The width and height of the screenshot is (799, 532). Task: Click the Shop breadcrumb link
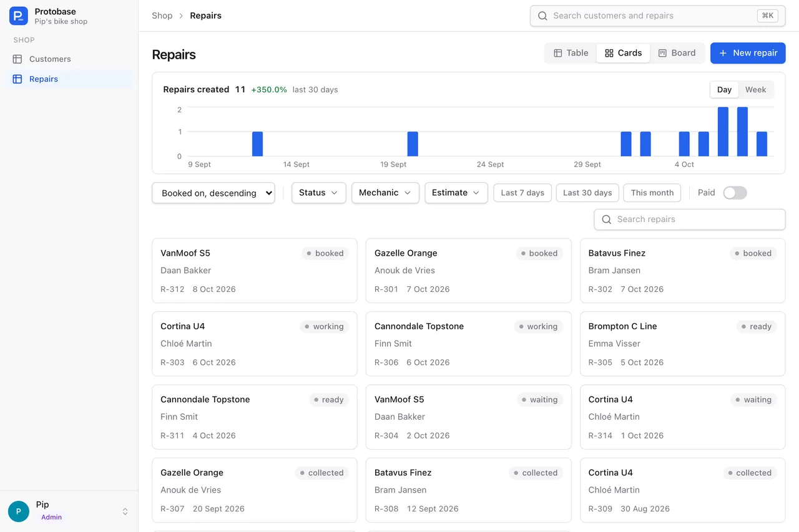[x=162, y=16]
